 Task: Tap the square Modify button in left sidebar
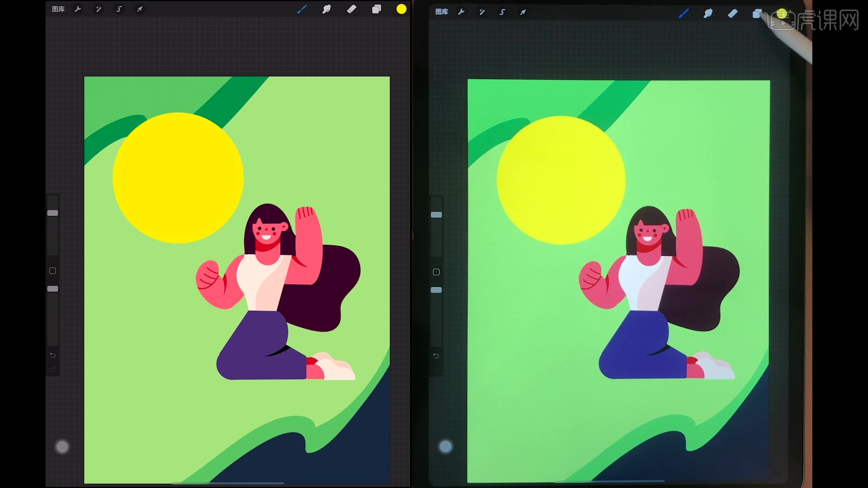point(53,271)
